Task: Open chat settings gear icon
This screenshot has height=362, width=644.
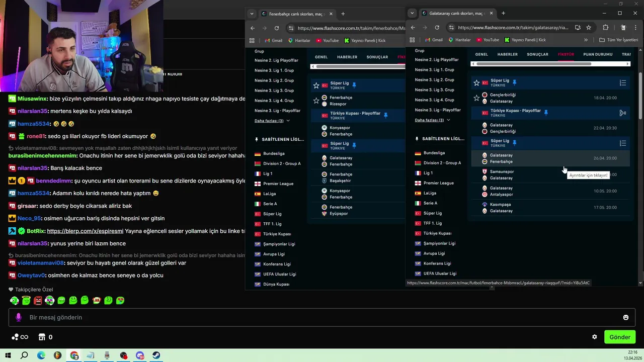Action: [x=594, y=337]
